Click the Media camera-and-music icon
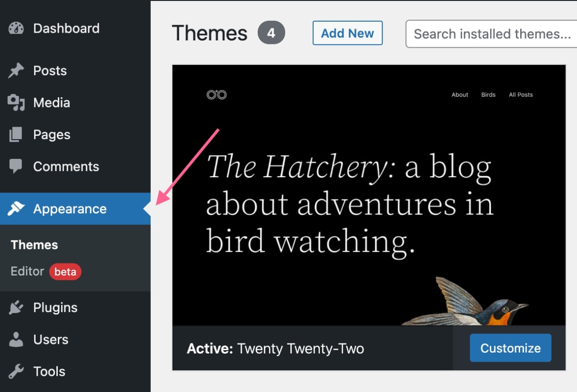 16,102
